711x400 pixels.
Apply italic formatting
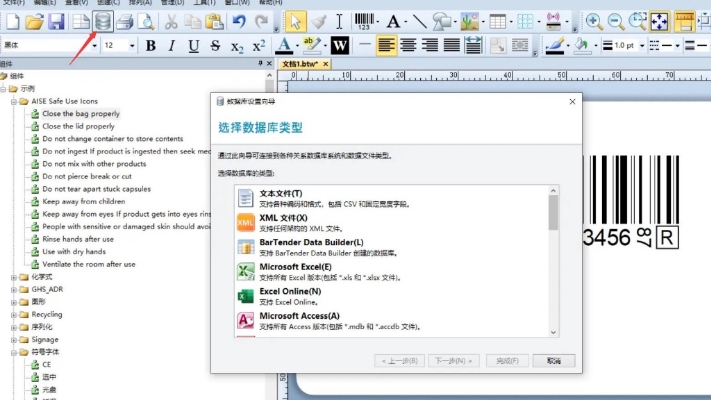tap(171, 45)
